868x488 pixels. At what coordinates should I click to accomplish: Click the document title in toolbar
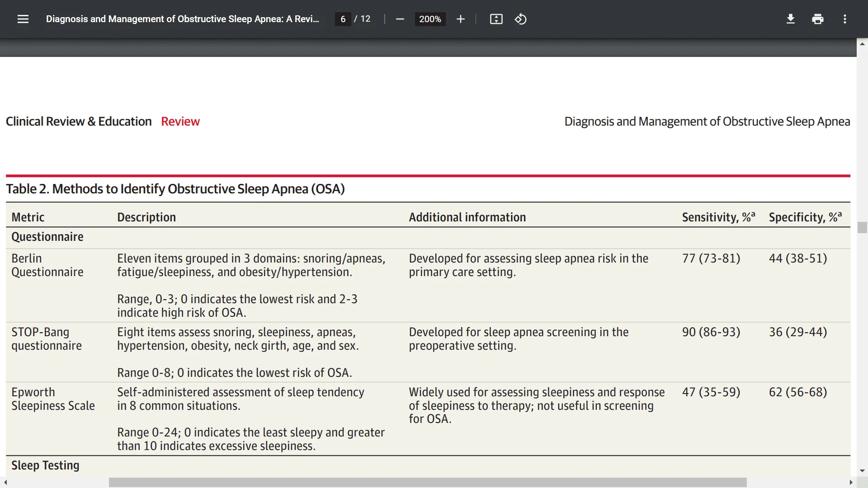coord(183,19)
